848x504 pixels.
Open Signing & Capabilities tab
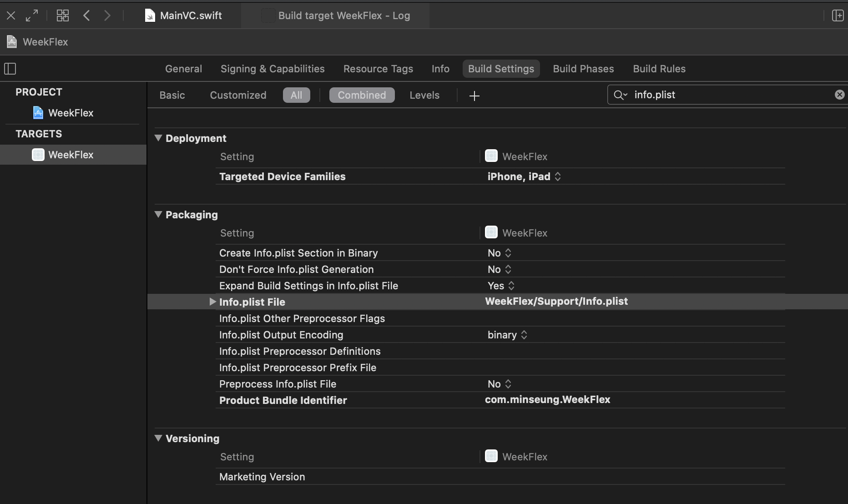pyautogui.click(x=273, y=69)
